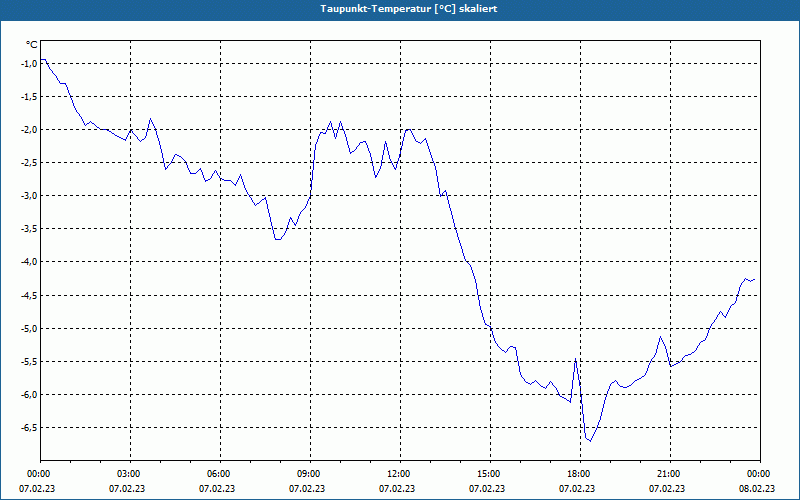Select the 08.02.23 date label
800x500 pixels.
coord(757,489)
